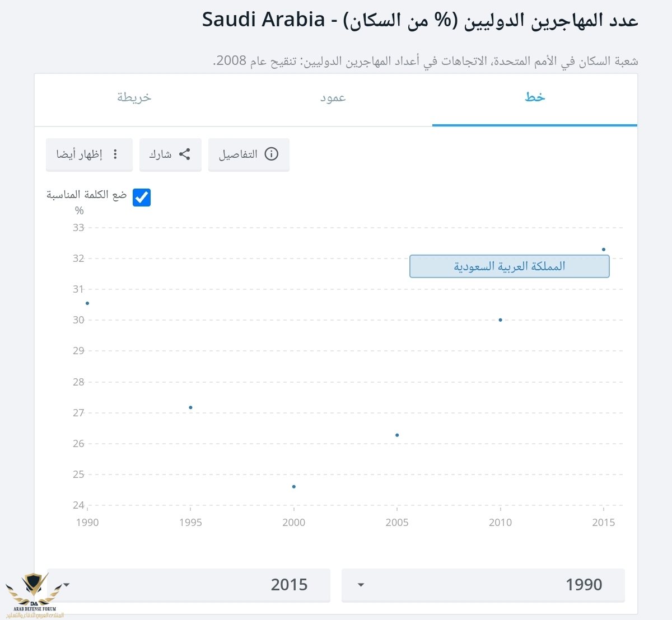Viewport: 672px width, 620px height.
Task: Click the إظهار أيضا button text
Action: point(80,154)
